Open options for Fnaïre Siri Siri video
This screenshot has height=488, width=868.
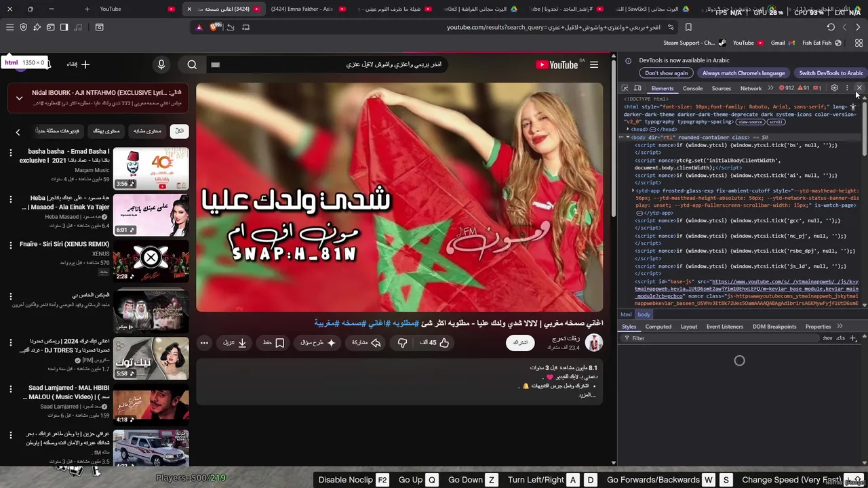[10, 246]
